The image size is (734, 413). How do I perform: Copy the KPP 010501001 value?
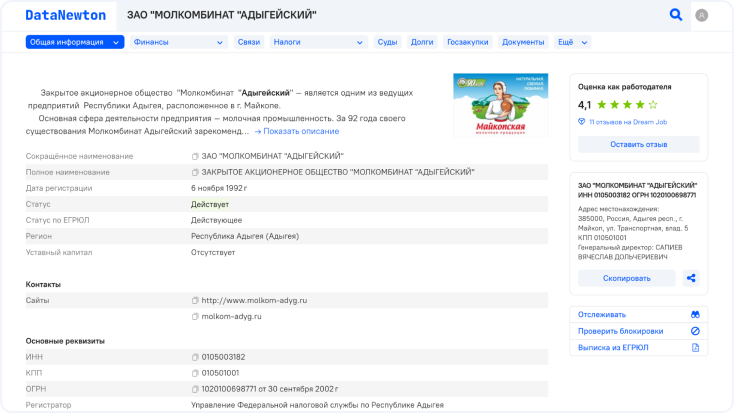195,373
